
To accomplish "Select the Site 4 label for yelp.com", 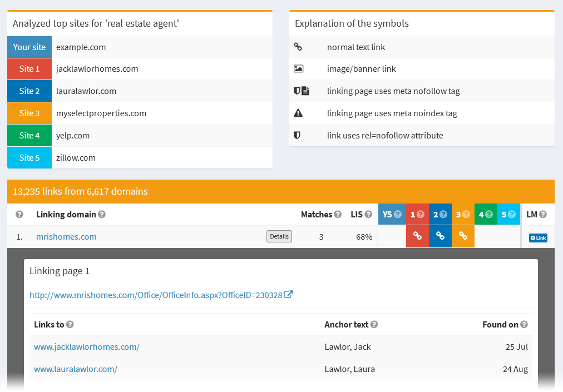I will pyautogui.click(x=29, y=135).
